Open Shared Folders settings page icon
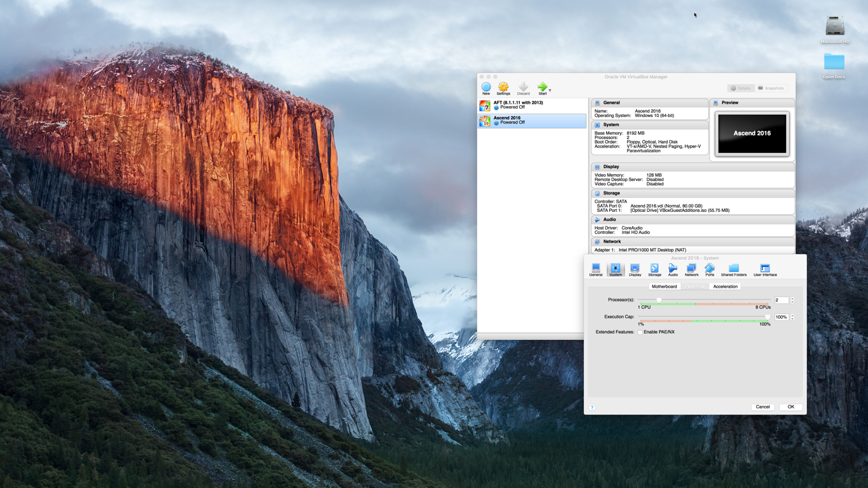Image resolution: width=868 pixels, height=488 pixels. click(x=734, y=270)
